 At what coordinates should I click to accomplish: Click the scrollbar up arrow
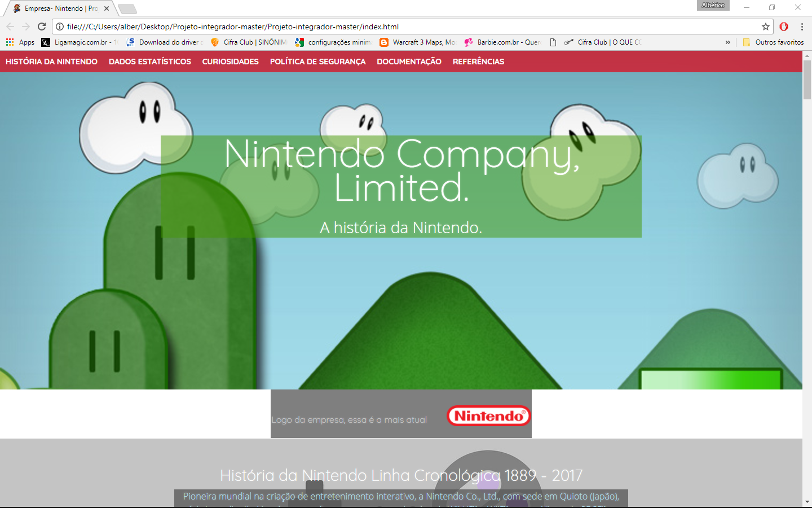click(807, 56)
